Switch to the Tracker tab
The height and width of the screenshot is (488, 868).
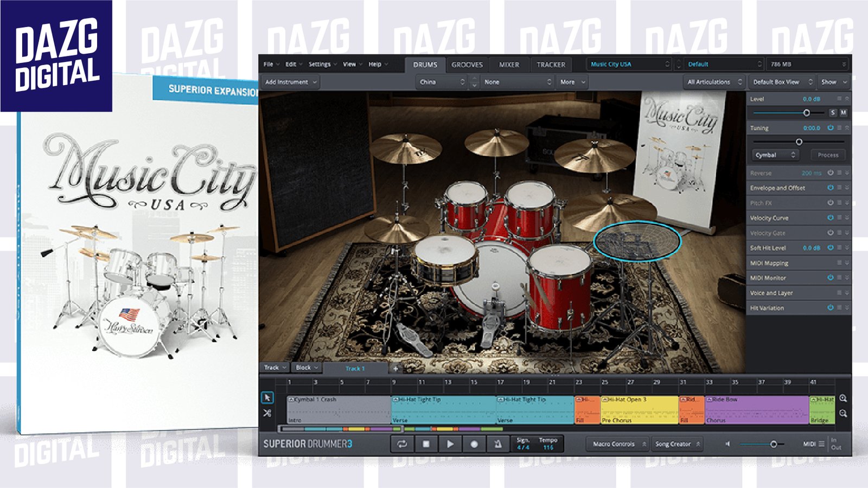click(551, 65)
